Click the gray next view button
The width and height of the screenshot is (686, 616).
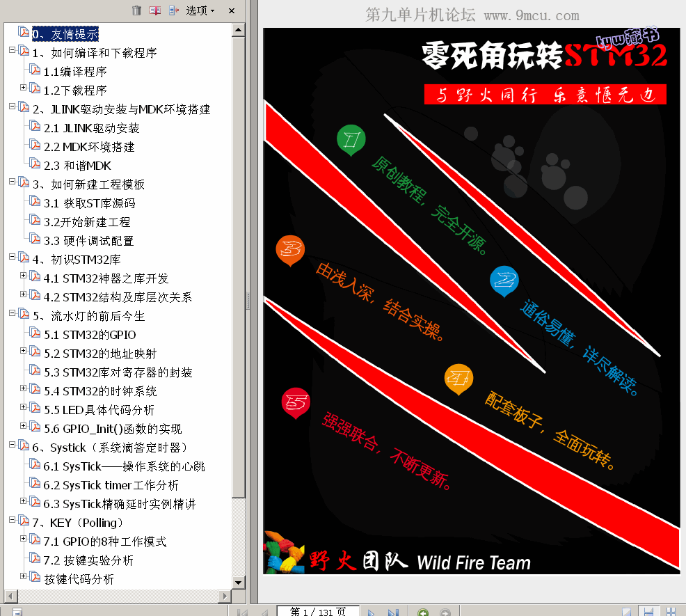pyautogui.click(x=445, y=612)
